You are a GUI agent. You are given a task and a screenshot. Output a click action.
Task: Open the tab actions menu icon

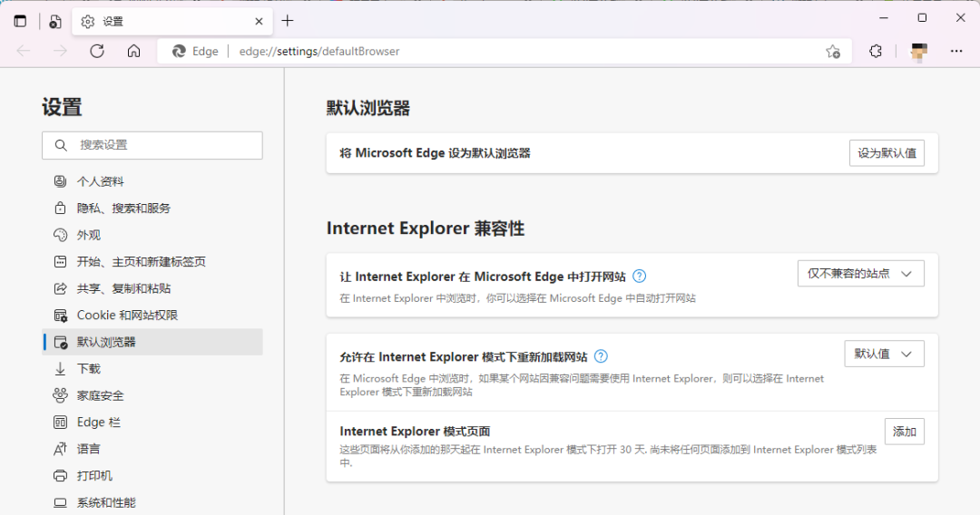[x=20, y=21]
